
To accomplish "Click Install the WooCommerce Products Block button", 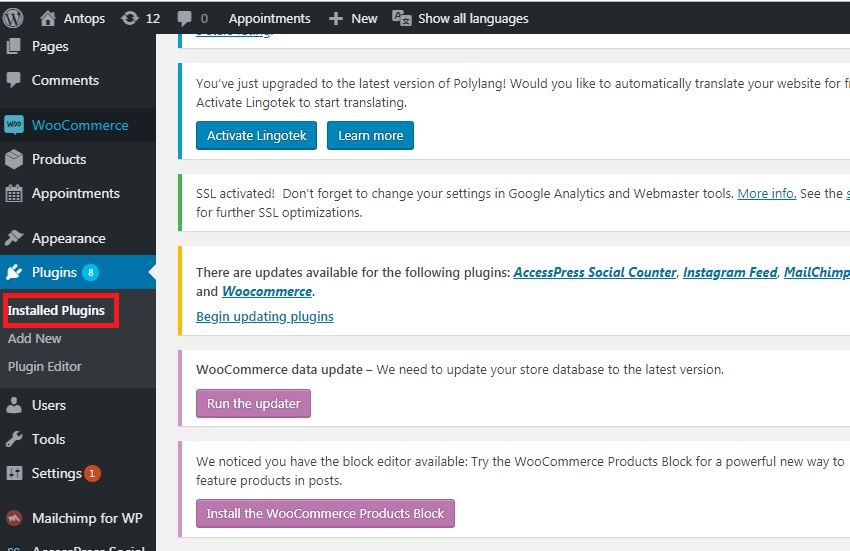I will point(325,514).
